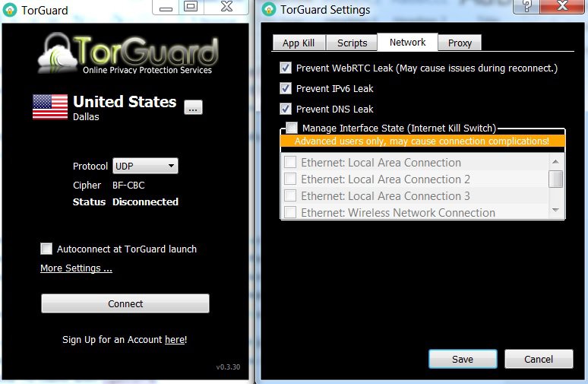Viewport: 588px width, 384px height.
Task: Uncheck Prevent WebRTC Leak
Action: (286, 68)
